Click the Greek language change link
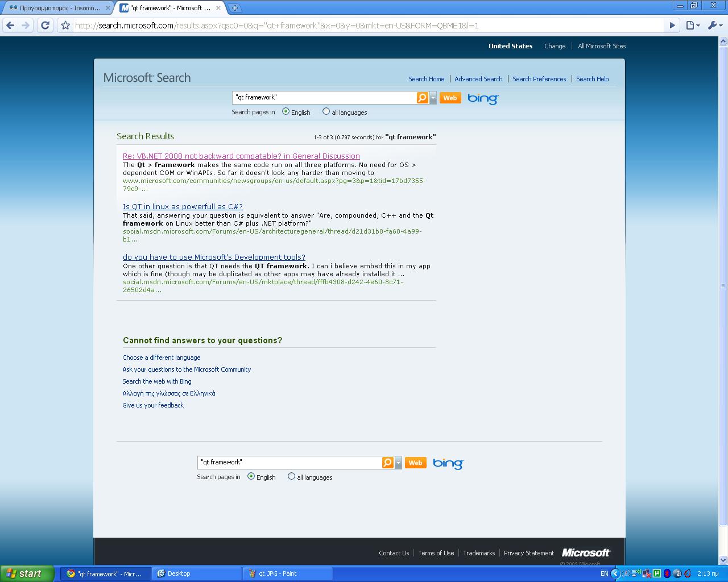The image size is (728, 582). [169, 393]
